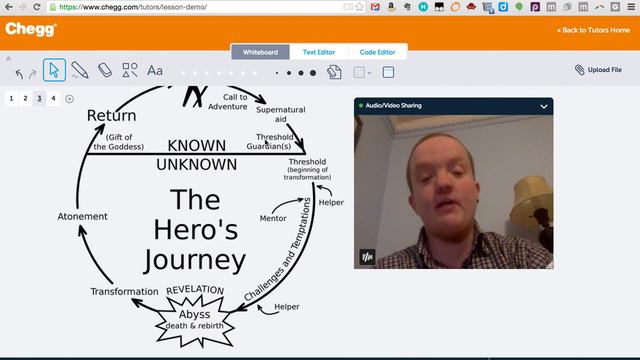Open the Chrome hamburger menu
Image resolution: width=640 pixels, height=360 pixels.
pyautogui.click(x=631, y=7)
